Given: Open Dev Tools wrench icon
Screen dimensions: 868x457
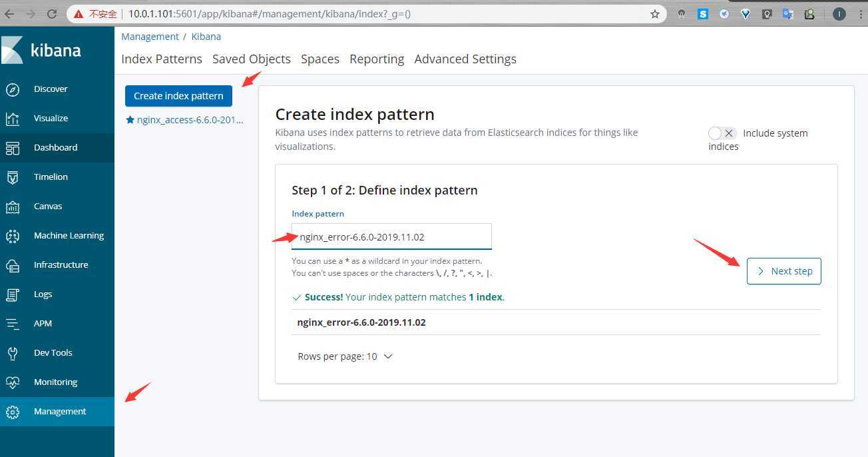Looking at the screenshot, I should pyautogui.click(x=13, y=353).
